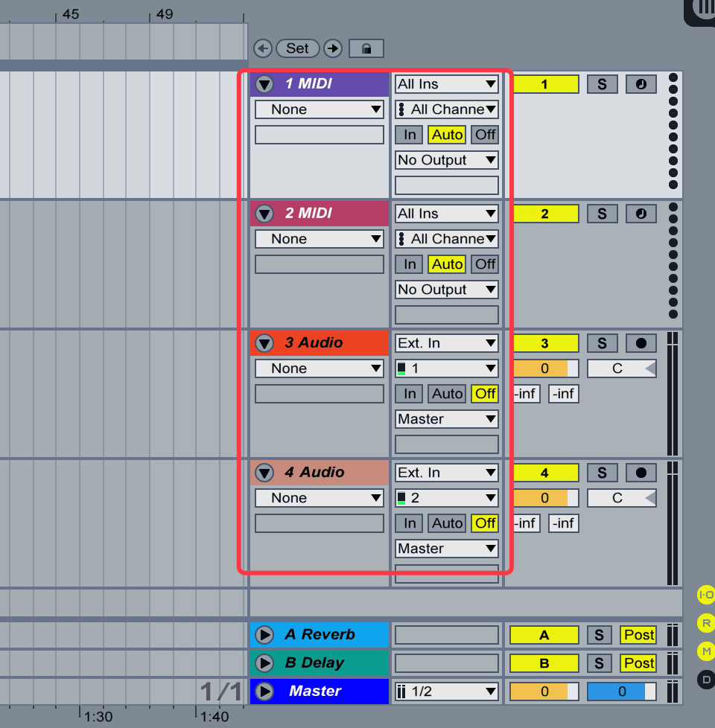Set 1 MIDI monitor to Off

(485, 135)
